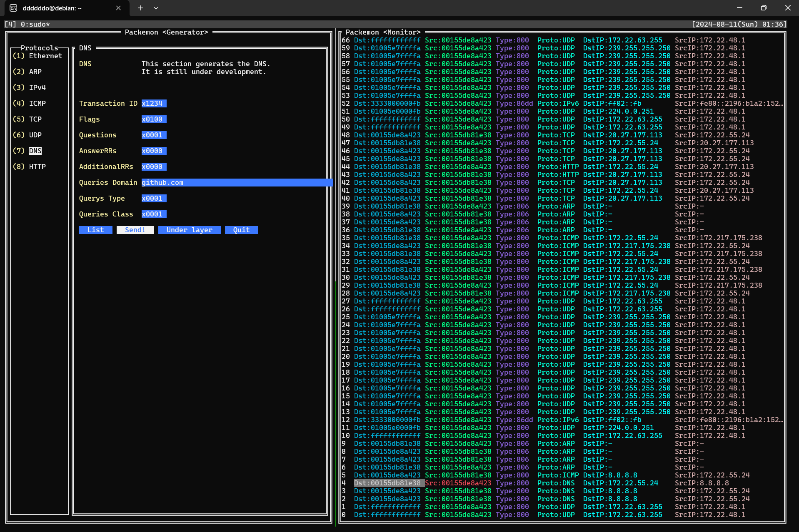Focus the Questions field x0001
The width and height of the screenshot is (799, 532).
(154, 135)
